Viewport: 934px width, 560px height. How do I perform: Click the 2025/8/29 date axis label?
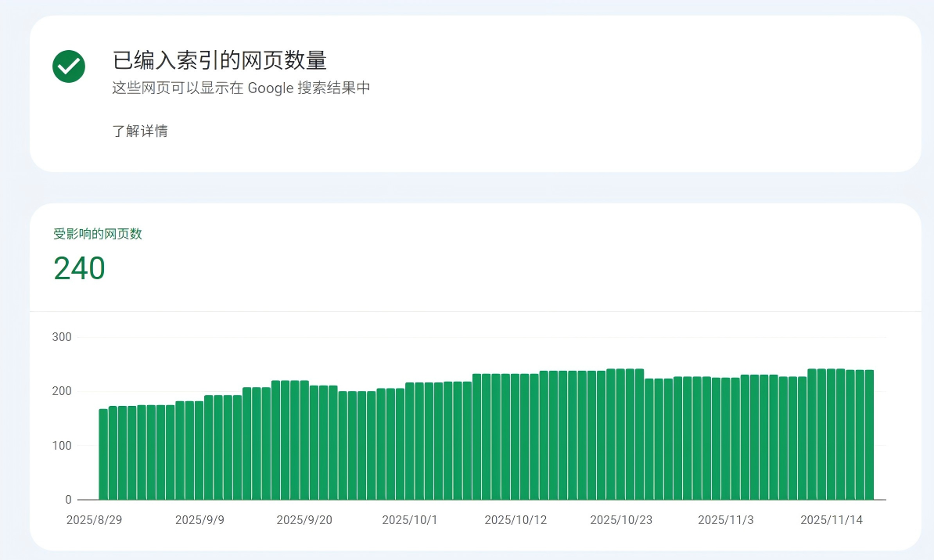(x=94, y=520)
